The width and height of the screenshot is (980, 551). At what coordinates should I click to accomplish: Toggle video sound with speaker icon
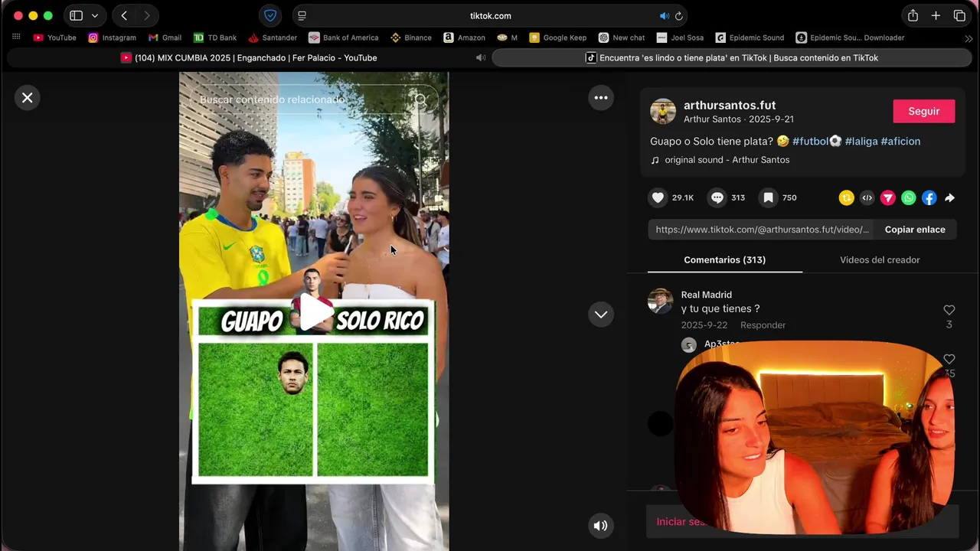point(601,526)
